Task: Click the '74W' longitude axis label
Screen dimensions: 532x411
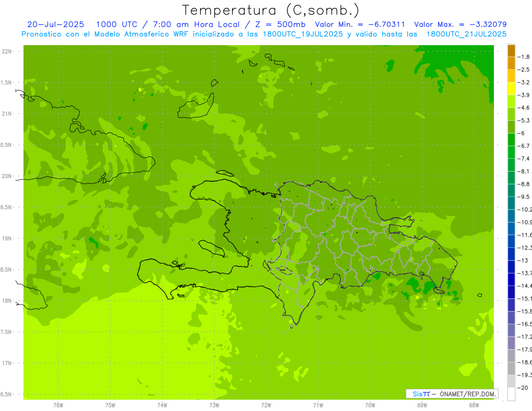Action: click(x=162, y=405)
